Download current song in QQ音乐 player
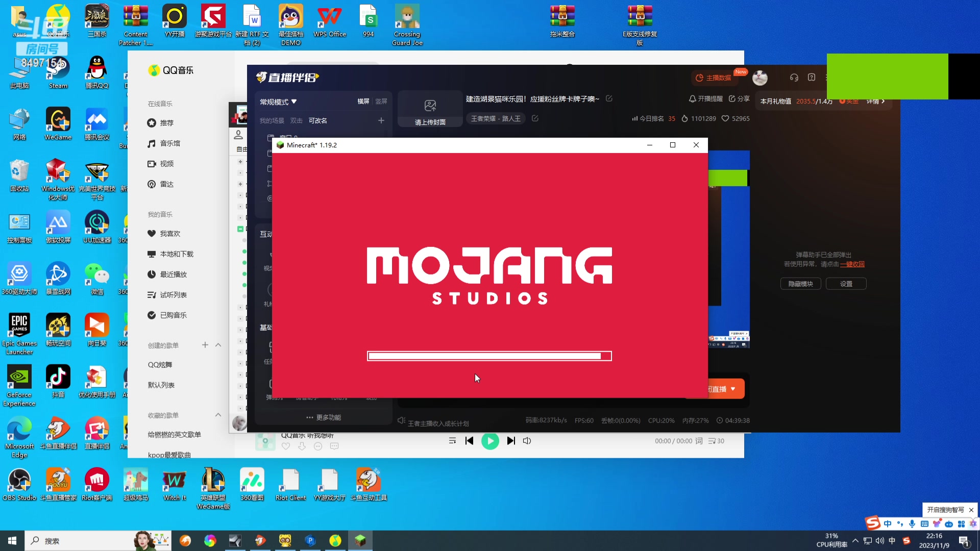Viewport: 980px width, 551px height. [x=302, y=446]
